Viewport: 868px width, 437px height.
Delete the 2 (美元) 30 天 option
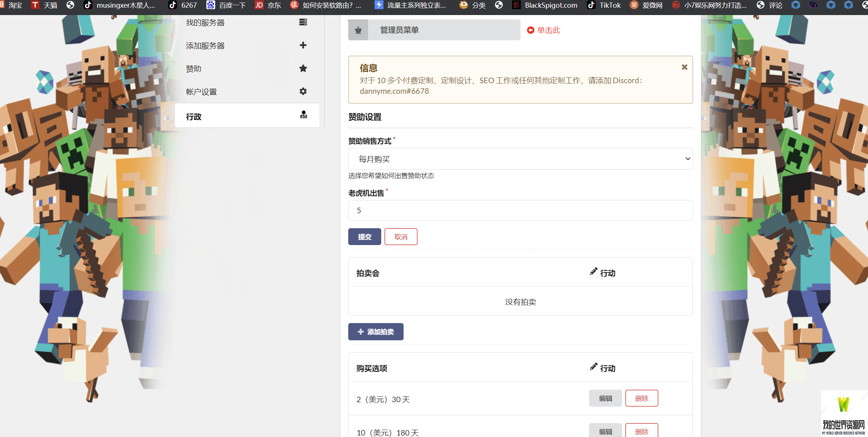click(x=641, y=398)
